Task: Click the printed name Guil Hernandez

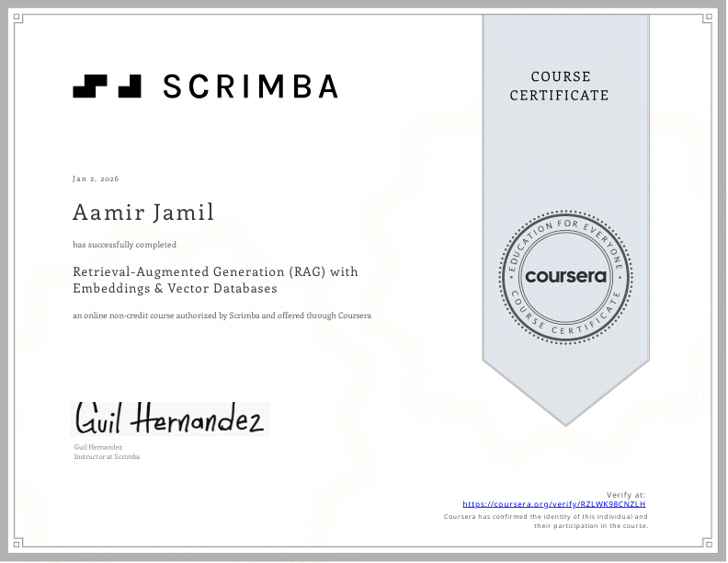Action: [x=98, y=447]
